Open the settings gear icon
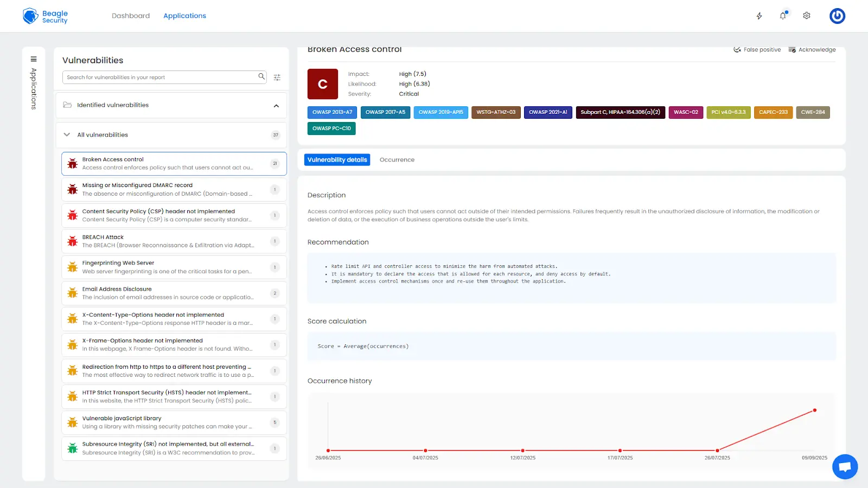The image size is (868, 488). click(806, 16)
